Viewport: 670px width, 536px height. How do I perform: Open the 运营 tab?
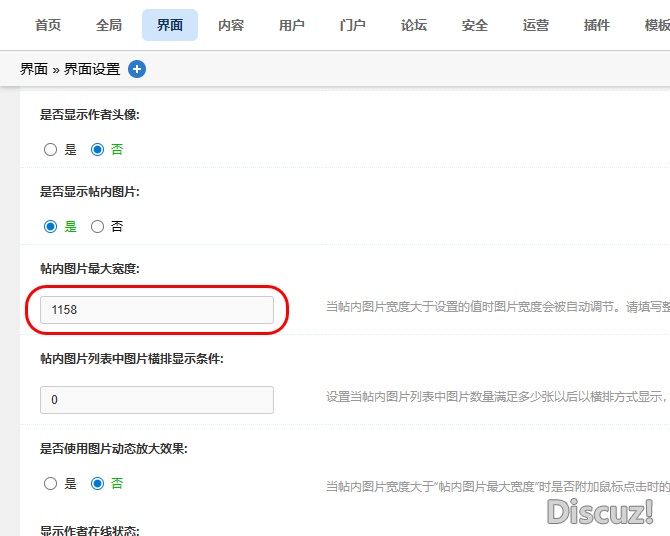tap(536, 25)
